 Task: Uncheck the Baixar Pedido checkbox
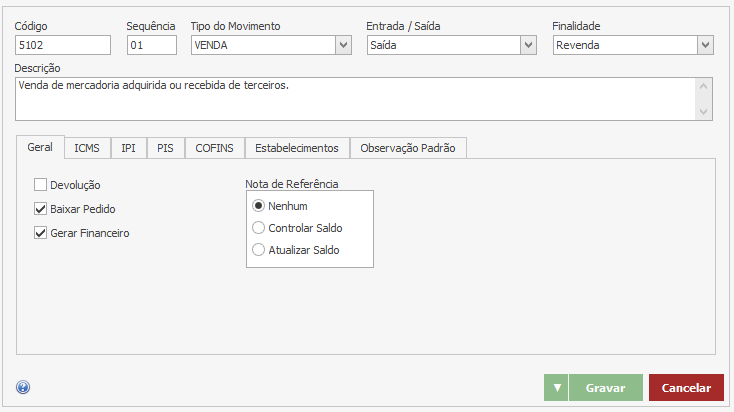tap(41, 209)
